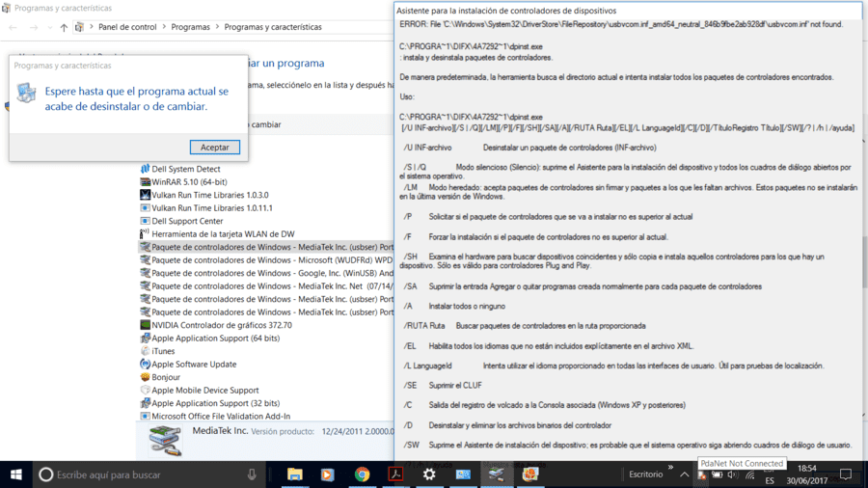Open the recent locations dropdown arrow
Image resolution: width=868 pixels, height=488 pixels.
pos(50,27)
